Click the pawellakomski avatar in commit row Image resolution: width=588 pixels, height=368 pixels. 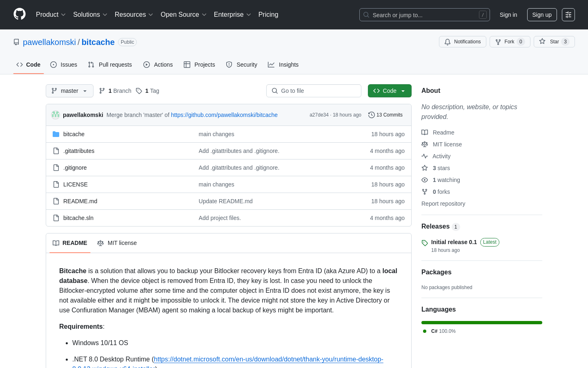click(56, 115)
